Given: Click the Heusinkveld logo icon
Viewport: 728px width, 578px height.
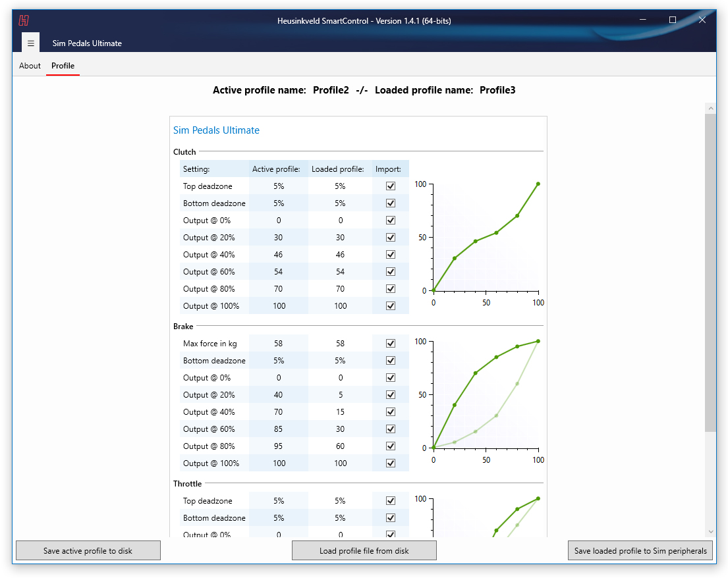Looking at the screenshot, I should coord(24,20).
